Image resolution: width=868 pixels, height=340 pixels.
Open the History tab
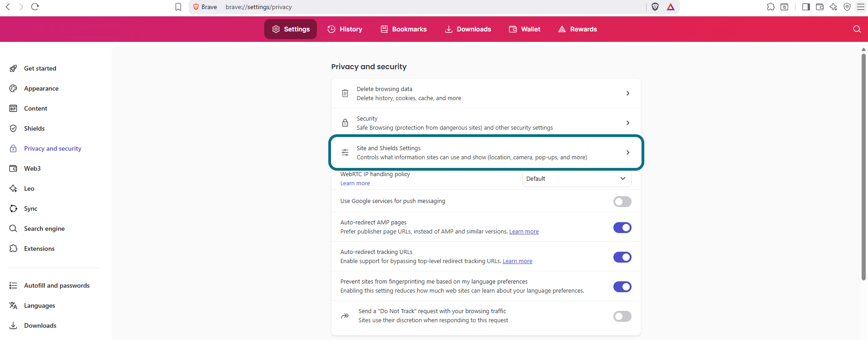345,29
